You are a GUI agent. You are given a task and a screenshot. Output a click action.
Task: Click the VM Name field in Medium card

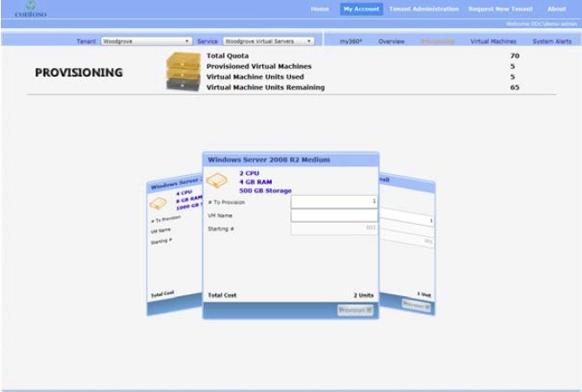pos(334,215)
